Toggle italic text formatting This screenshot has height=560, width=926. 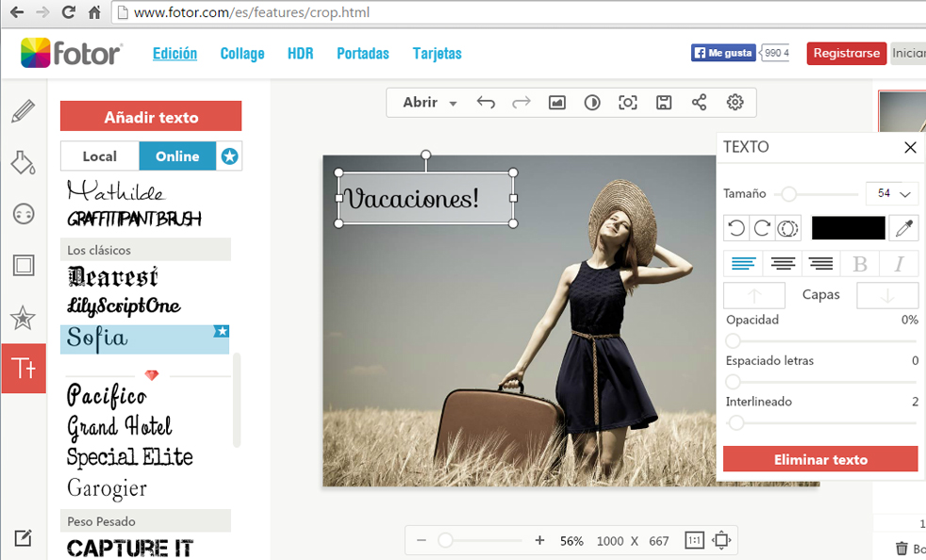(899, 264)
